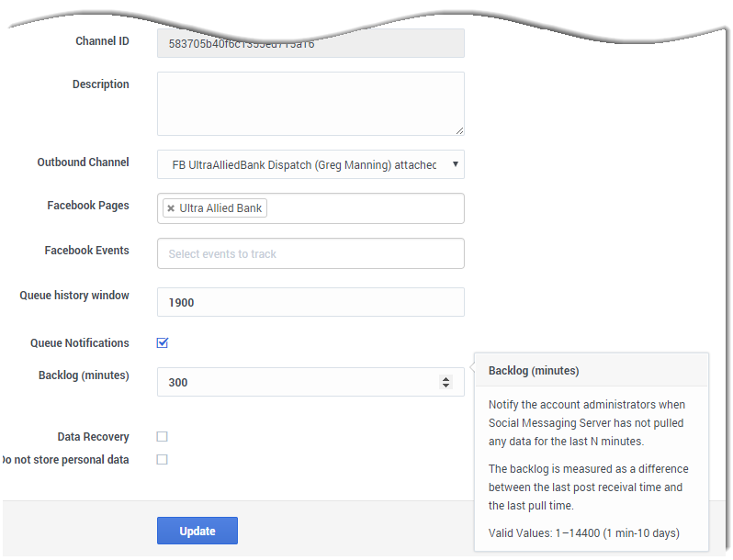The width and height of the screenshot is (733, 560).
Task: Open the Outbound Channel dropdown
Action: (x=310, y=164)
